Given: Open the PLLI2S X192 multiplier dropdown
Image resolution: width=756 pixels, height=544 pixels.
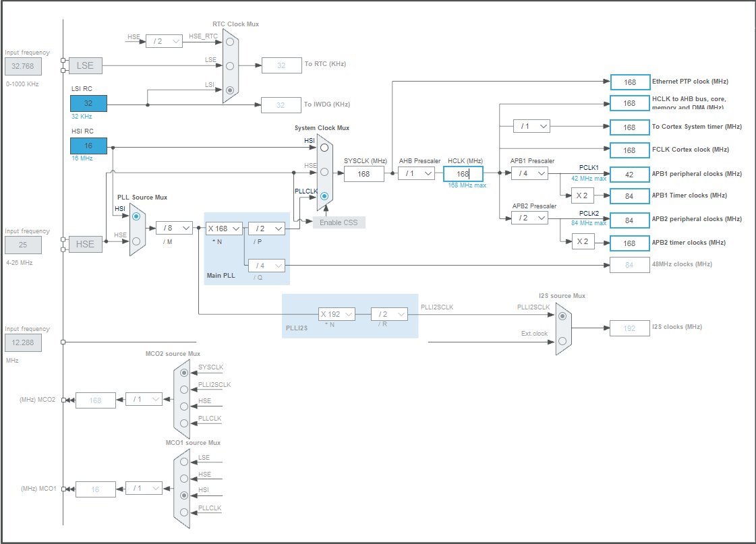Looking at the screenshot, I should coord(336,313).
